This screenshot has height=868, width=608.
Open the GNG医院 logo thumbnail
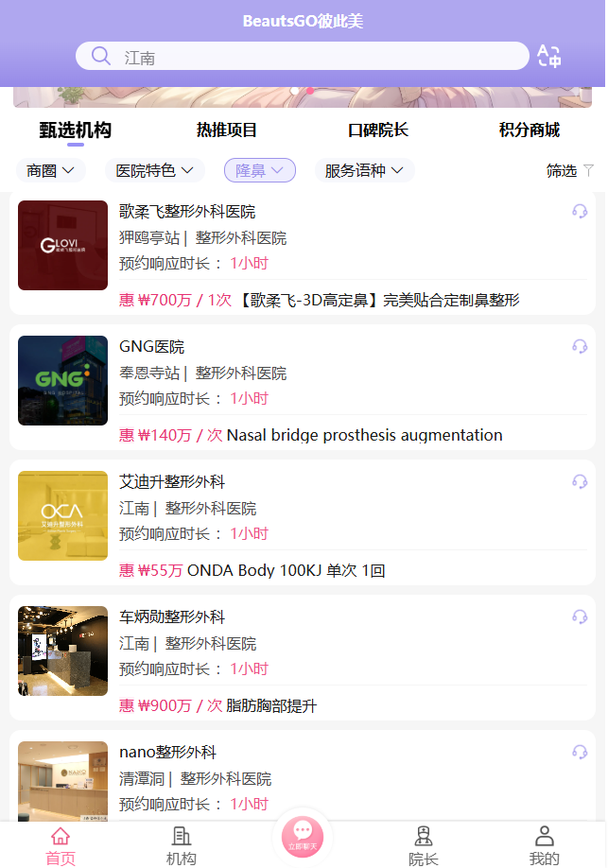pyautogui.click(x=62, y=380)
